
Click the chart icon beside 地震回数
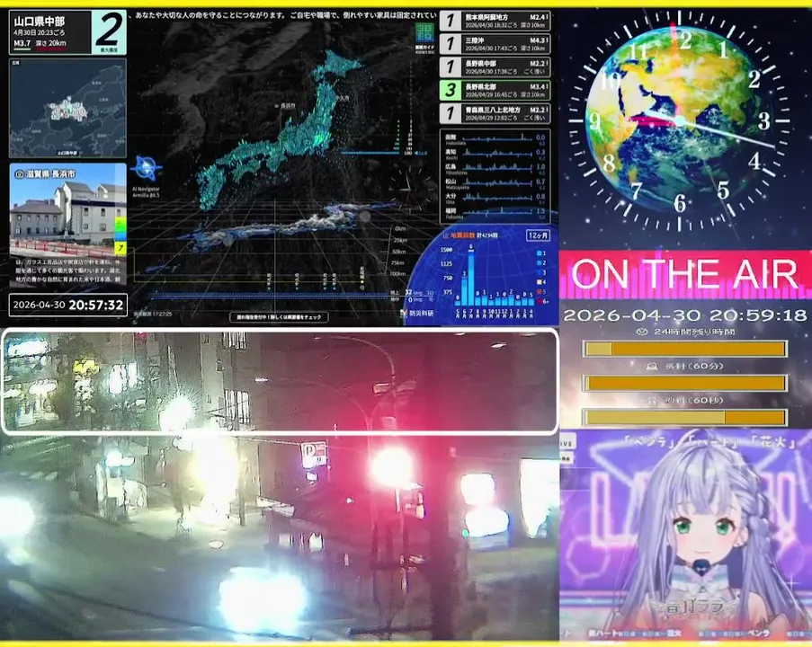point(445,235)
